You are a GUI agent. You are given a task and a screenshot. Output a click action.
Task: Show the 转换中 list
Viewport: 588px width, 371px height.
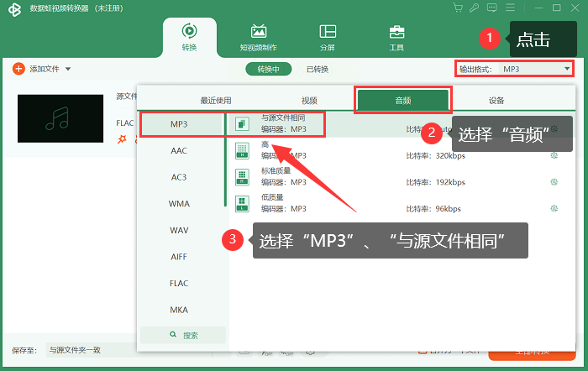[x=269, y=69]
